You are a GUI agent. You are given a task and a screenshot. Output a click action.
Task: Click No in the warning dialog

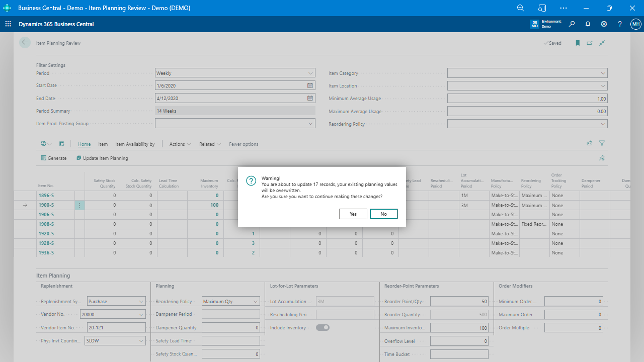point(383,214)
